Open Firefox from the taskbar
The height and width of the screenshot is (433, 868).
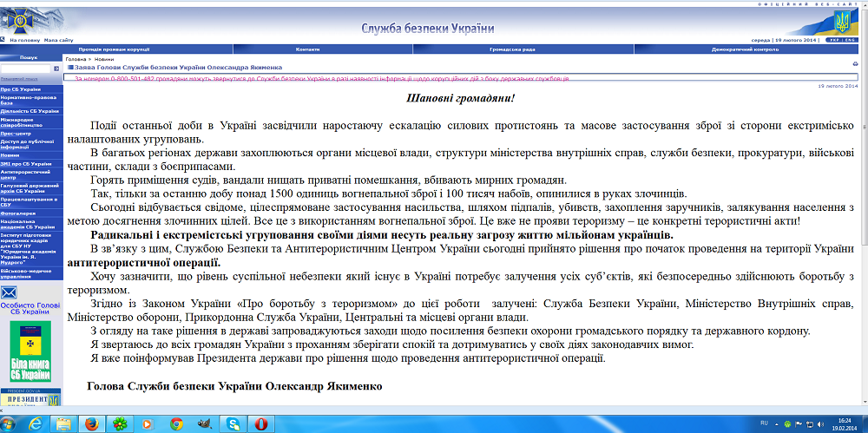tap(92, 423)
